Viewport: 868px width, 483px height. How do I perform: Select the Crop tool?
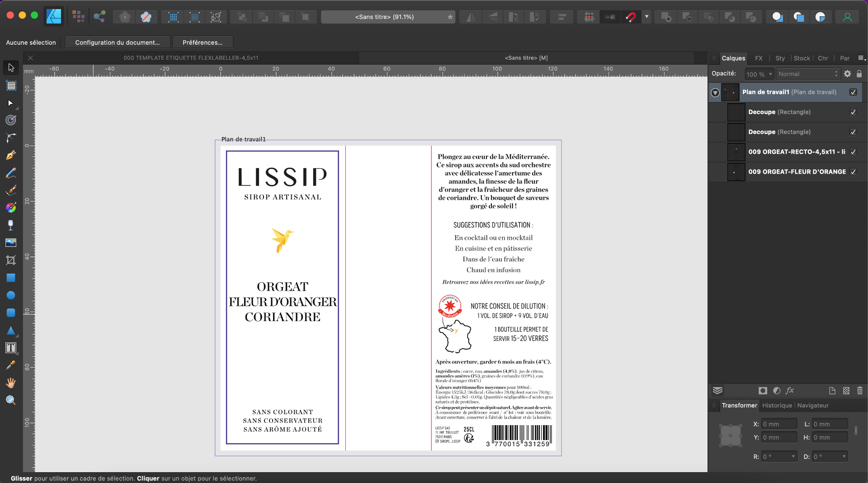[x=11, y=243]
